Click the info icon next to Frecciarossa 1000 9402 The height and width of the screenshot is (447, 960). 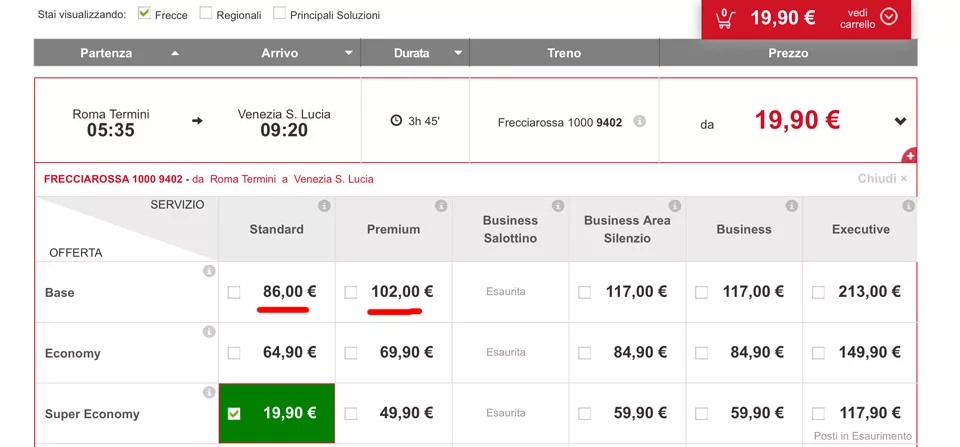tap(639, 121)
